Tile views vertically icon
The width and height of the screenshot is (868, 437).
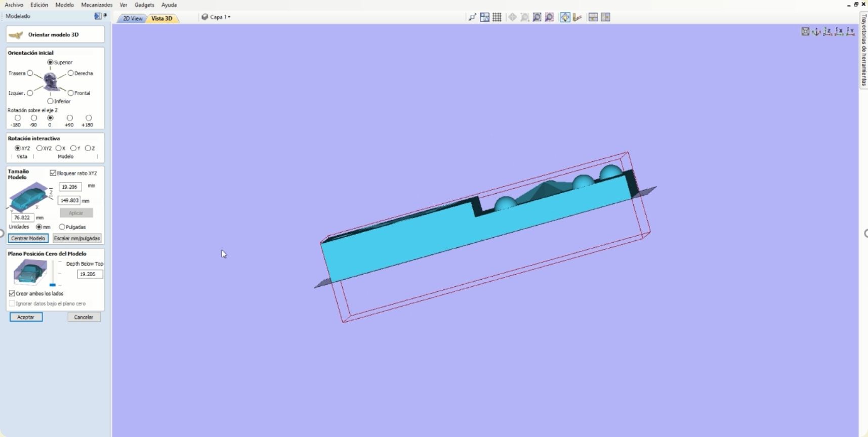click(x=605, y=17)
